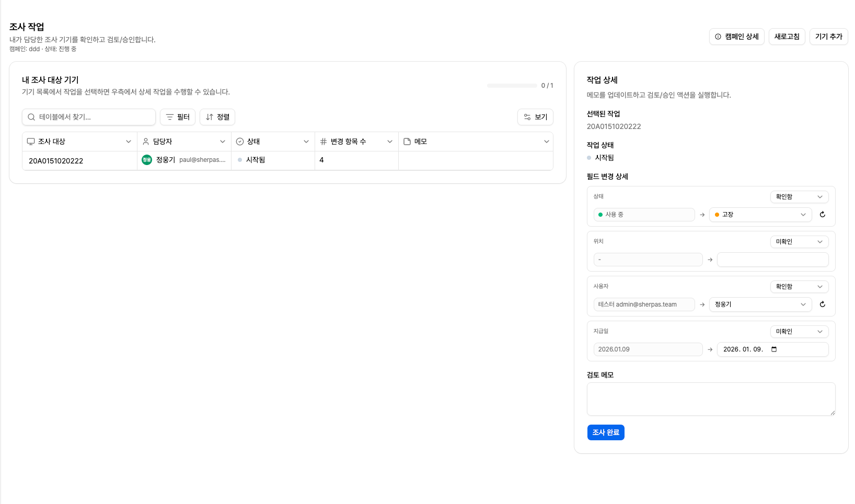
Task: Open the 지급일 미확인 confirmation dropdown
Action: click(799, 332)
